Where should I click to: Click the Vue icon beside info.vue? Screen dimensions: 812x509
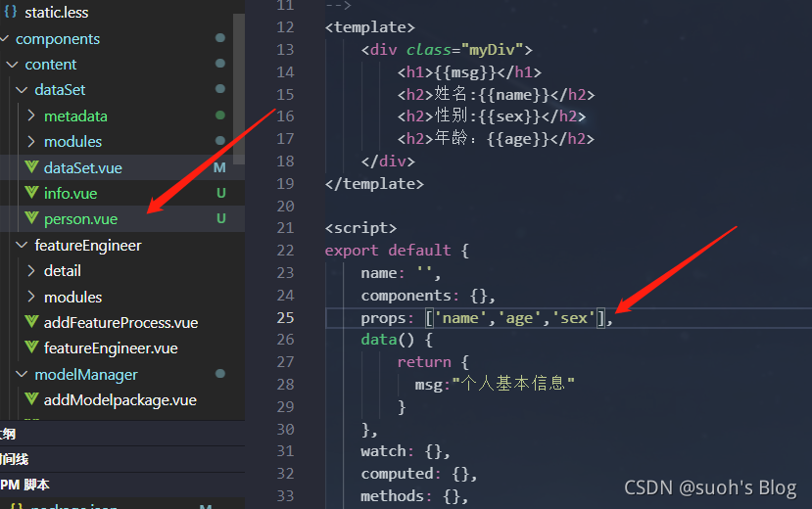pyautogui.click(x=31, y=193)
